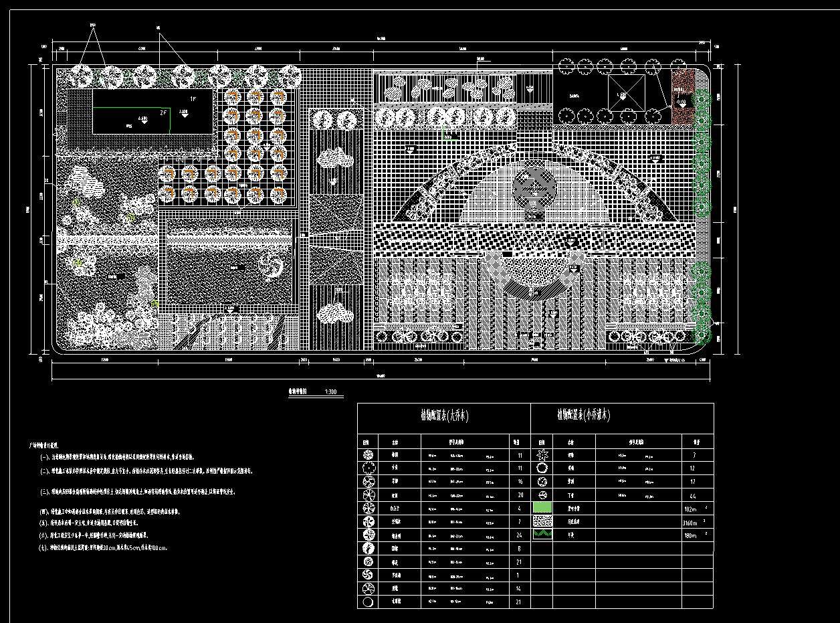Select the eight-pointed star shrub legend symbol

pos(542,455)
